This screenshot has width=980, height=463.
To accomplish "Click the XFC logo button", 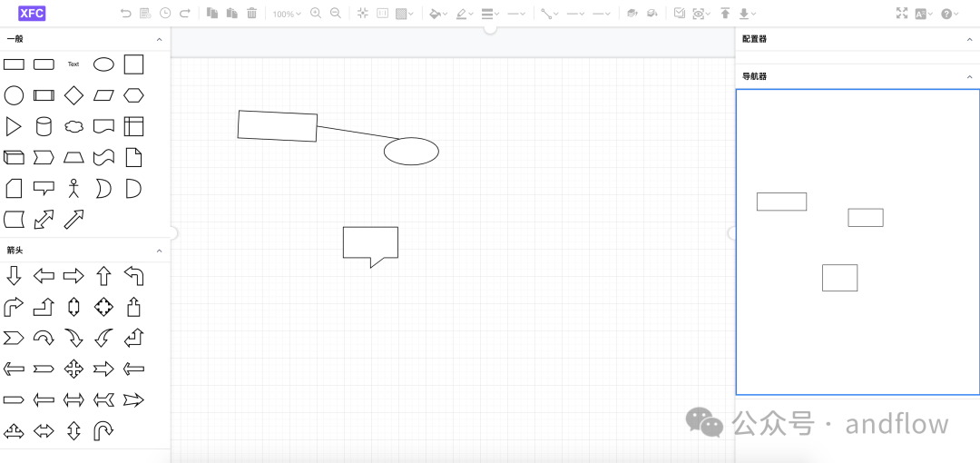I will 32,14.
